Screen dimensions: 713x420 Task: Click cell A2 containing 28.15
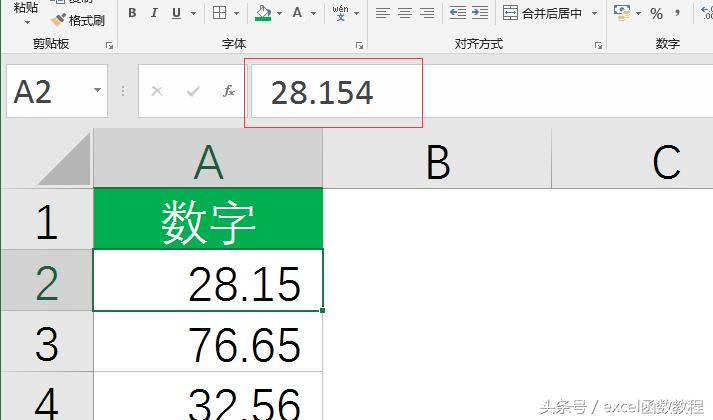click(208, 280)
